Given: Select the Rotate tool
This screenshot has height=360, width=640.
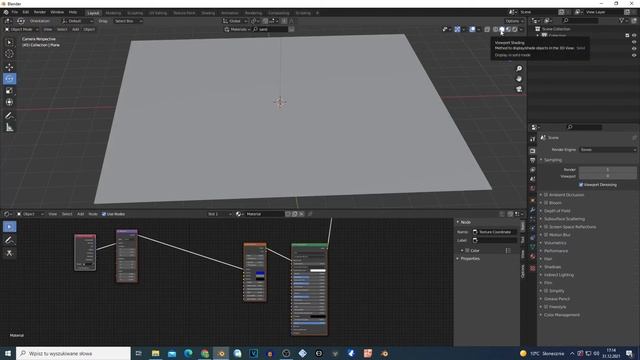Looking at the screenshot, I should coord(9,78).
